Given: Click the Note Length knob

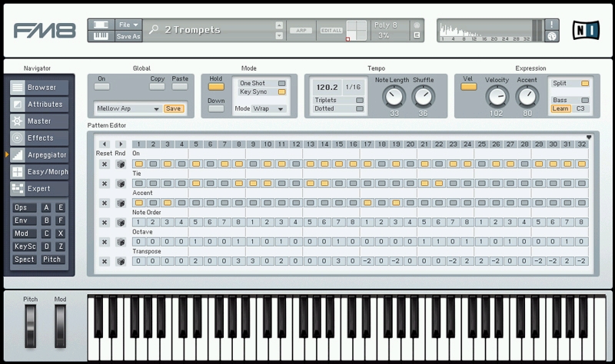Looking at the screenshot, I should click(394, 97).
